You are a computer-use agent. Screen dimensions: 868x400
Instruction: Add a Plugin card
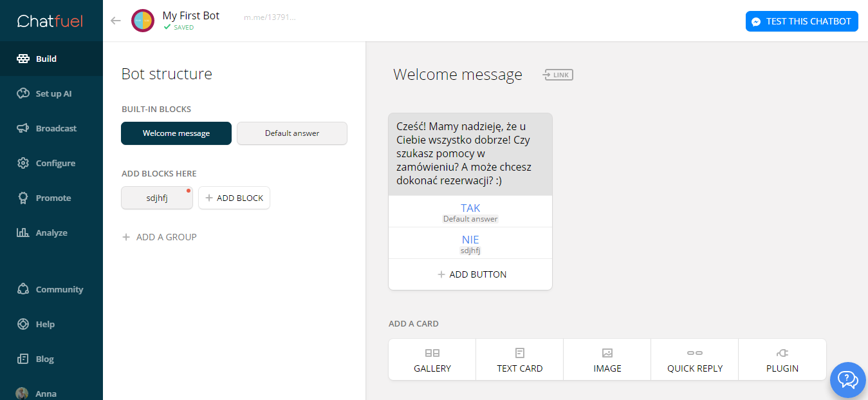tap(782, 360)
